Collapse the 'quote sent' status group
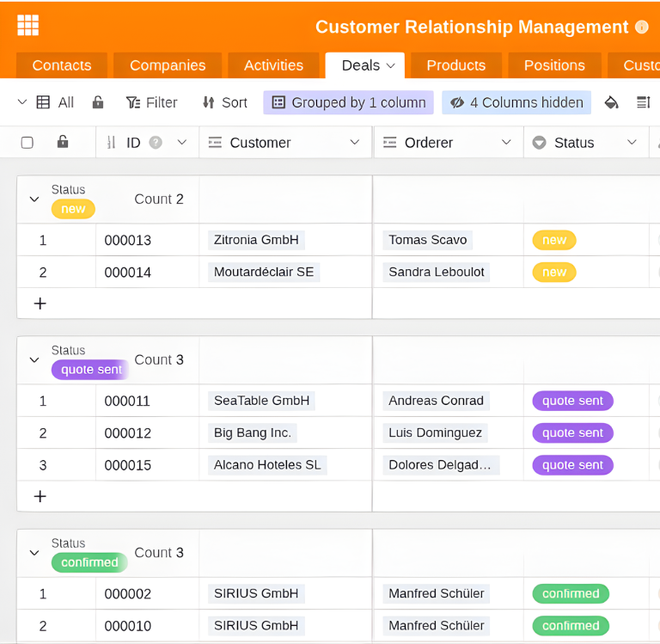Screen dimensions: 660x644 pyautogui.click(x=34, y=360)
